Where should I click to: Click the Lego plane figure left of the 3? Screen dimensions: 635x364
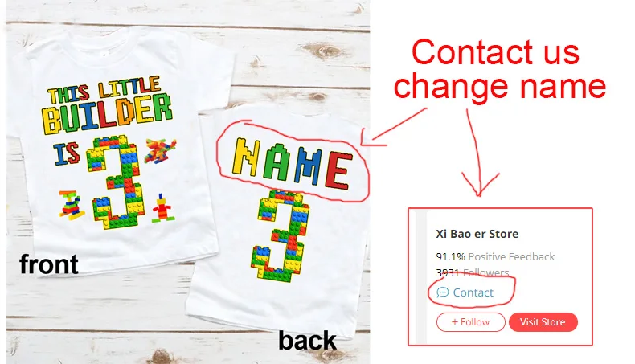coord(72,205)
